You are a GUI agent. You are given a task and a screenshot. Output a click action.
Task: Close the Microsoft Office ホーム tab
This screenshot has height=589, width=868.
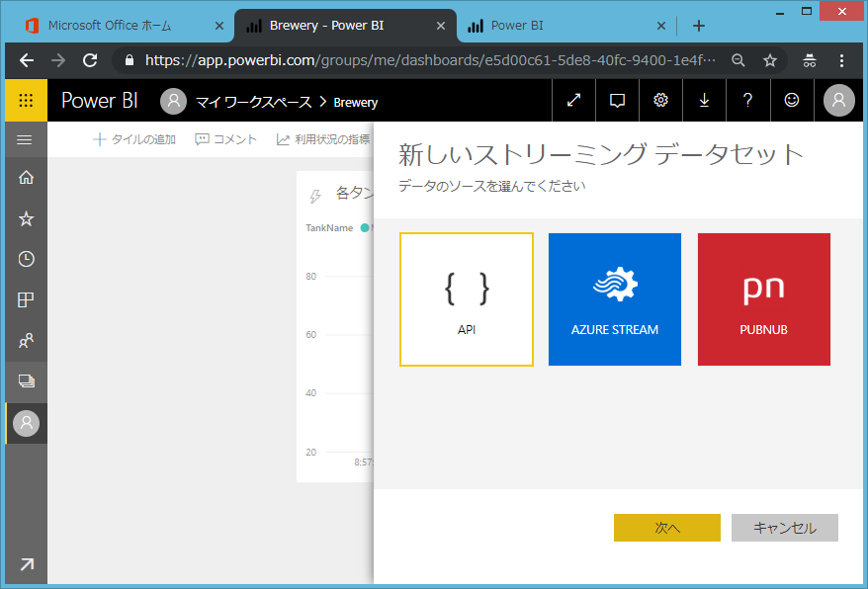coord(219,26)
